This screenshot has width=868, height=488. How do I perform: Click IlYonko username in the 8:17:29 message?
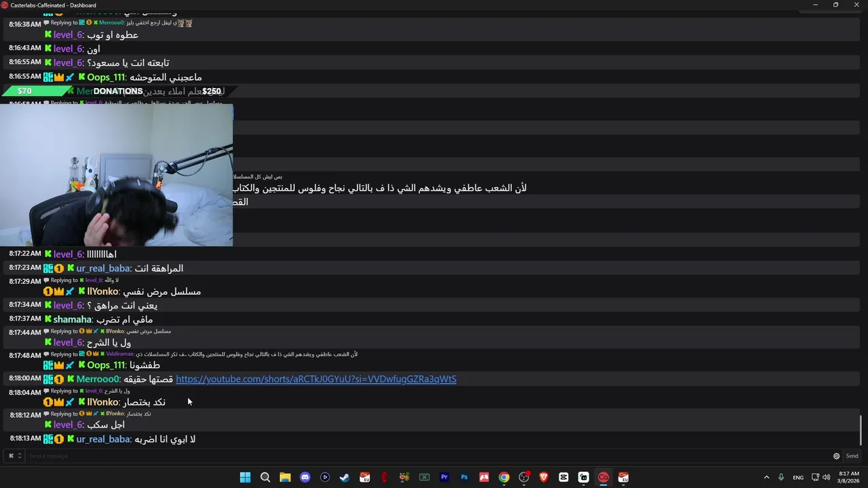tap(102, 291)
